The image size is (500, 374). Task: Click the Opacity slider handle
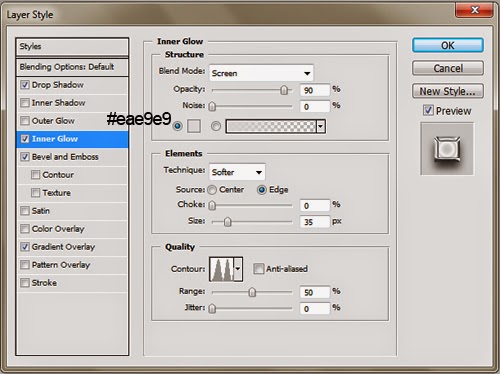[x=284, y=90]
